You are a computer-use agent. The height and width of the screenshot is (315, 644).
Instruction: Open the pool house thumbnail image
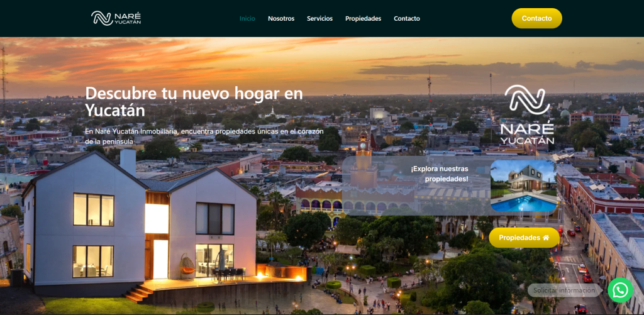coord(523,186)
